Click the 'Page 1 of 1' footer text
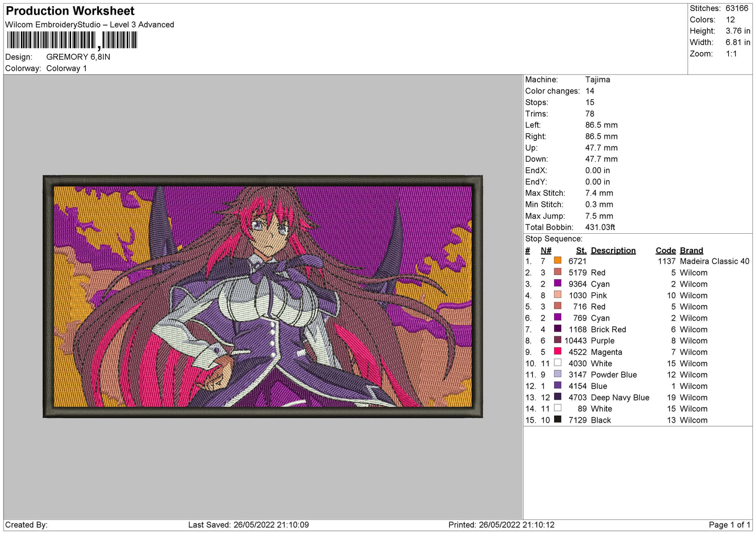Screen dimensions: 756x534 click(x=729, y=525)
